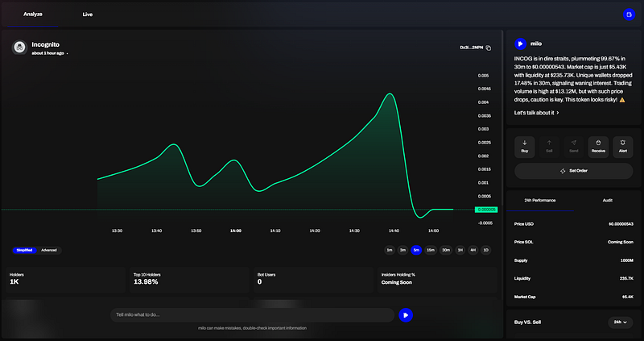Select the 15m chart timeframe
This screenshot has height=341, width=644.
431,250
